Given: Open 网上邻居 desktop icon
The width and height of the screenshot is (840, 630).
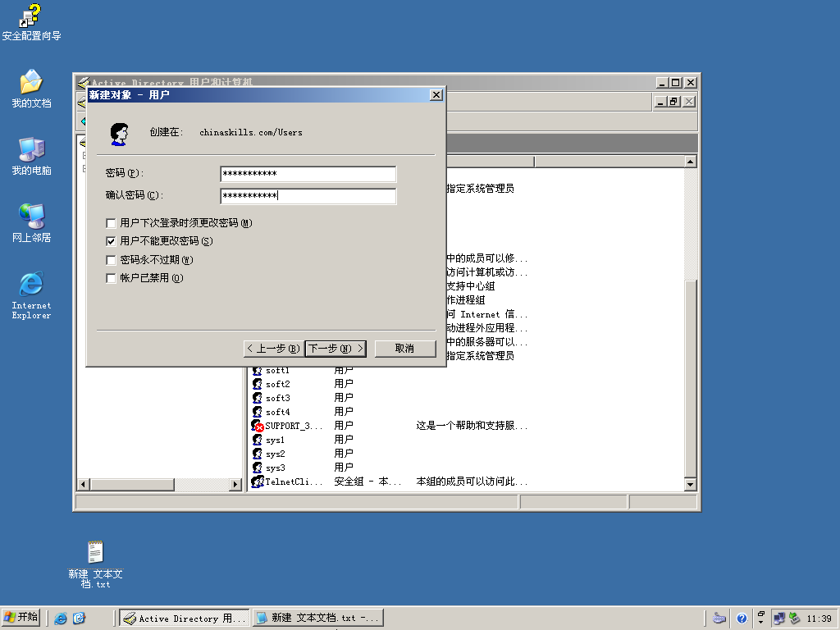Looking at the screenshot, I should [x=31, y=223].
